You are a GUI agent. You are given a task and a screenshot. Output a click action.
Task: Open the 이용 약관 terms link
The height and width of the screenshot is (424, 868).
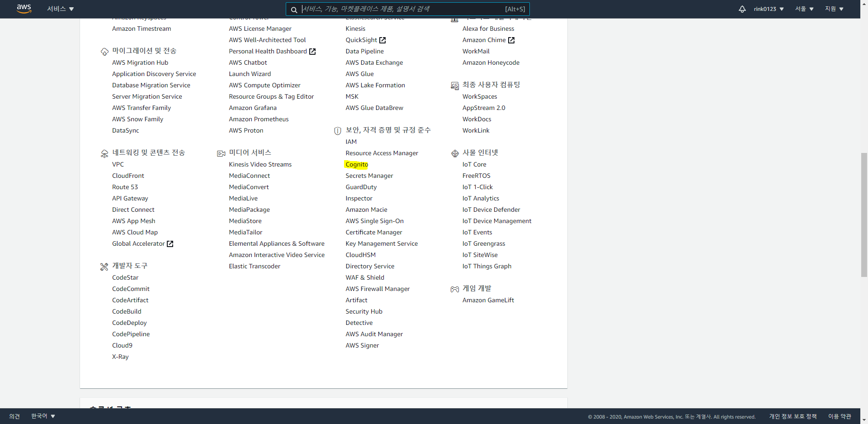[840, 416]
